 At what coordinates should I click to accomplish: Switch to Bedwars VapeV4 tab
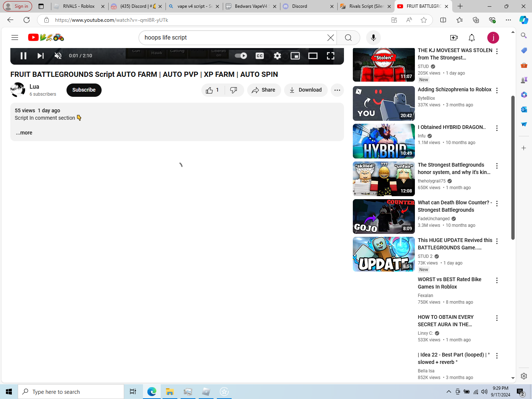pos(251,6)
